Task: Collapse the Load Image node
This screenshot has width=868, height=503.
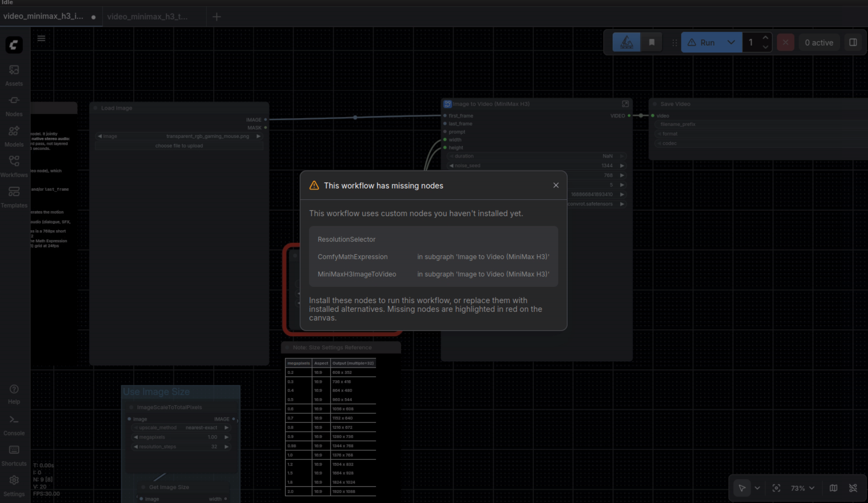Action: coord(96,108)
